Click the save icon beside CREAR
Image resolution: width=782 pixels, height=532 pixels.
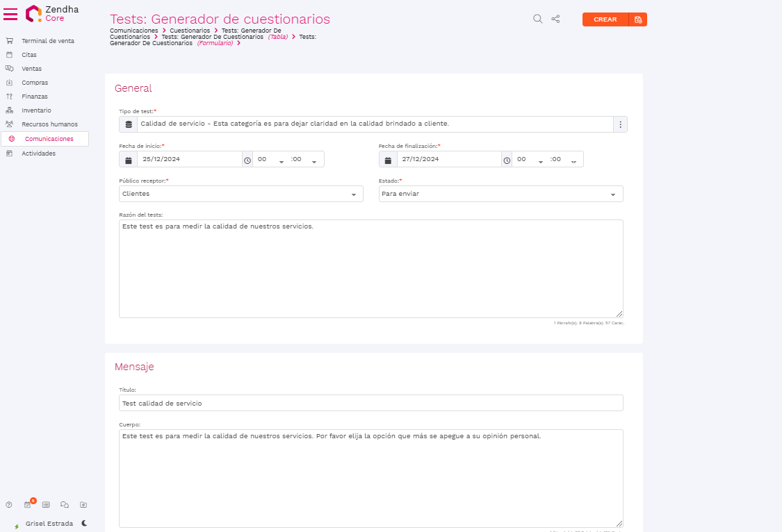pyautogui.click(x=638, y=19)
